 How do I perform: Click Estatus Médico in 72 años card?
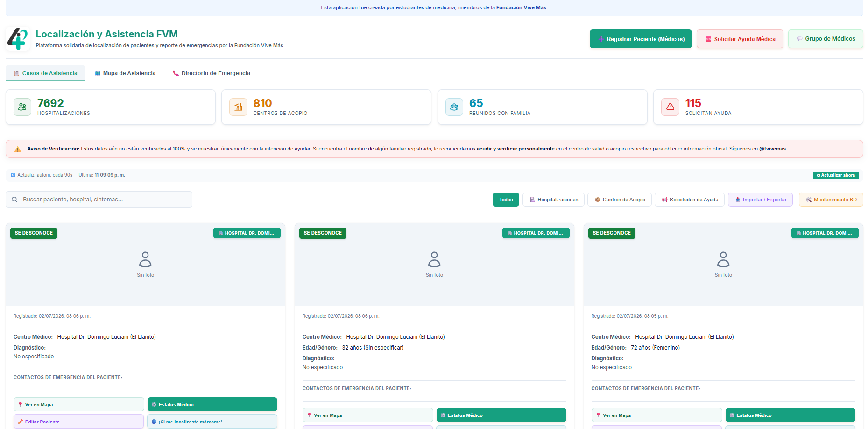pyautogui.click(x=790, y=415)
